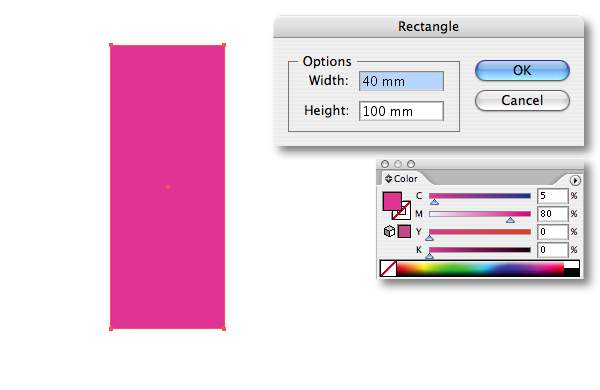The image size is (600, 390).
Task: Open the Color panel flyout menu arrow
Action: 575,180
